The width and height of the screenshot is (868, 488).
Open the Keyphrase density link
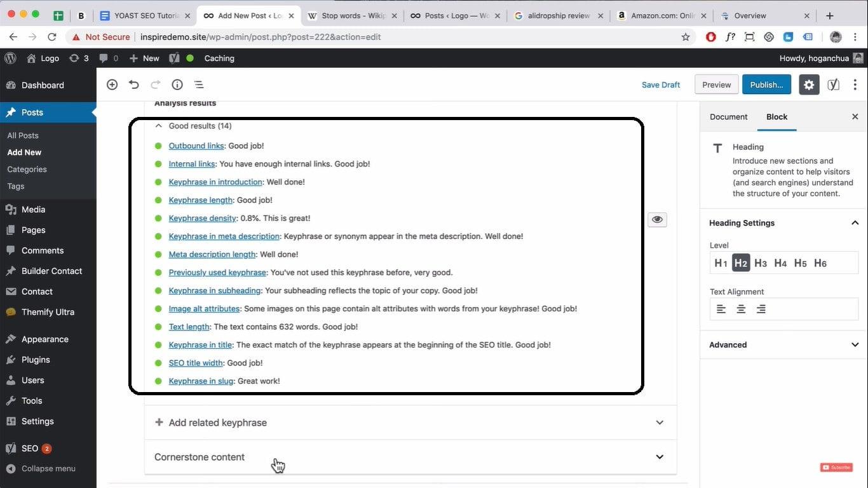coord(202,218)
